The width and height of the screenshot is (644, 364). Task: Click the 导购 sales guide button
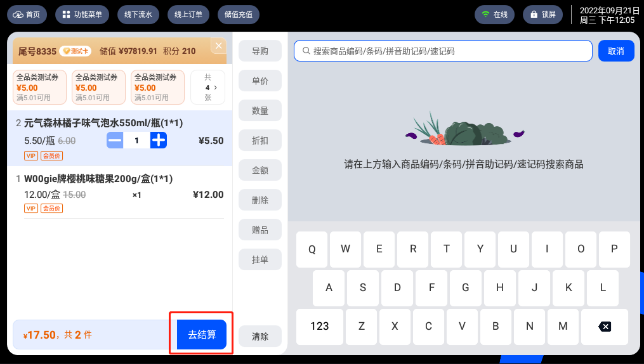(x=260, y=51)
